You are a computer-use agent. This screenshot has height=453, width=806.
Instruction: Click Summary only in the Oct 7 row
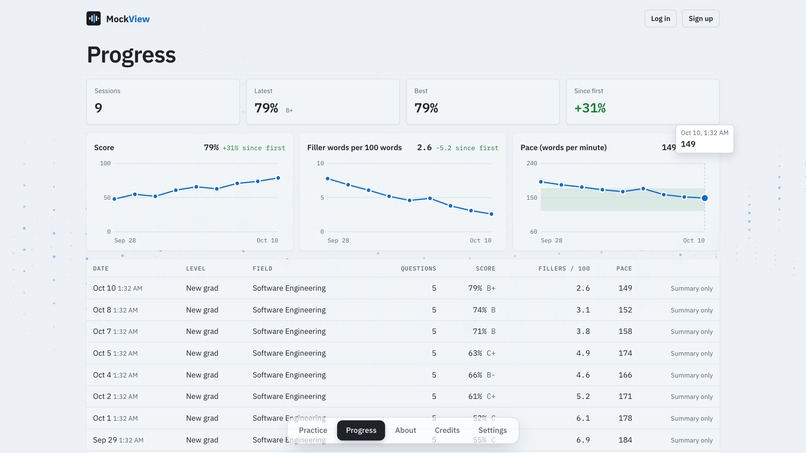click(x=691, y=332)
